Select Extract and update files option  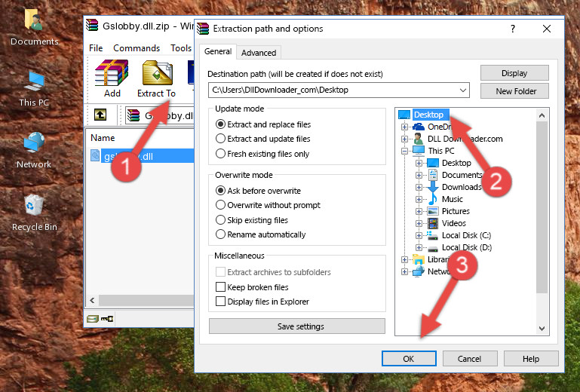coord(220,139)
